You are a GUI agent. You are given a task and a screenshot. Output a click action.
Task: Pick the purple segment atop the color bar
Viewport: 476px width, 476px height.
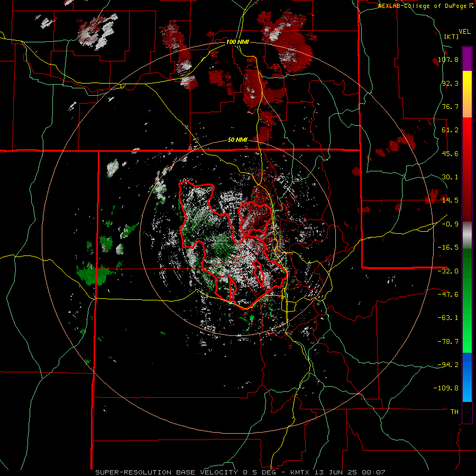pos(467,59)
